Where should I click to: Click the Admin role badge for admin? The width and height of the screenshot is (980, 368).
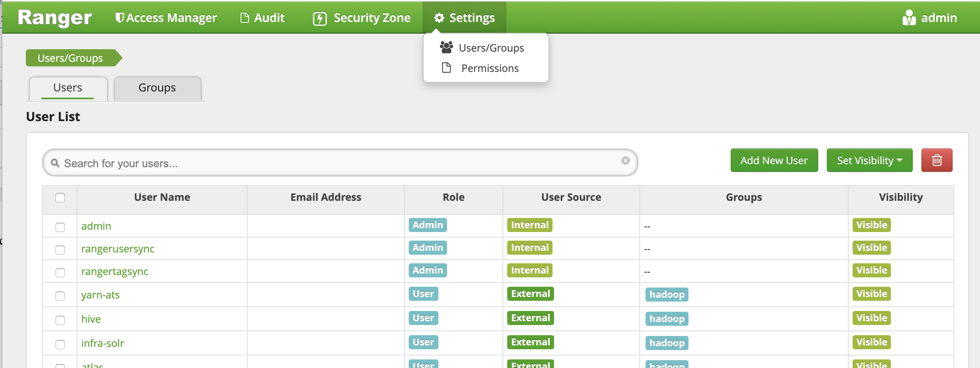(x=428, y=225)
